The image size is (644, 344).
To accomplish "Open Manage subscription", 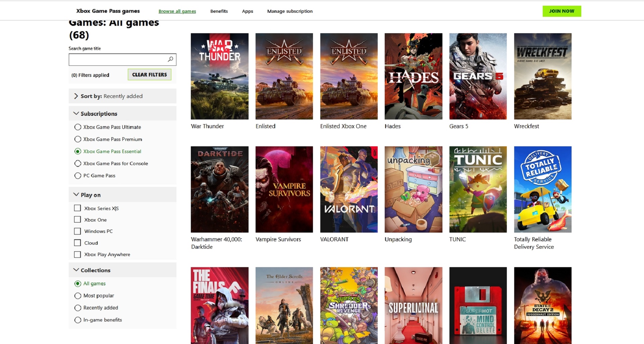I will pos(290,11).
